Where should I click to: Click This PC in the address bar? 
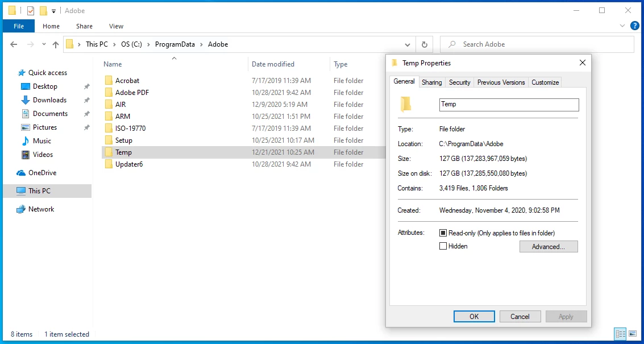tap(97, 44)
